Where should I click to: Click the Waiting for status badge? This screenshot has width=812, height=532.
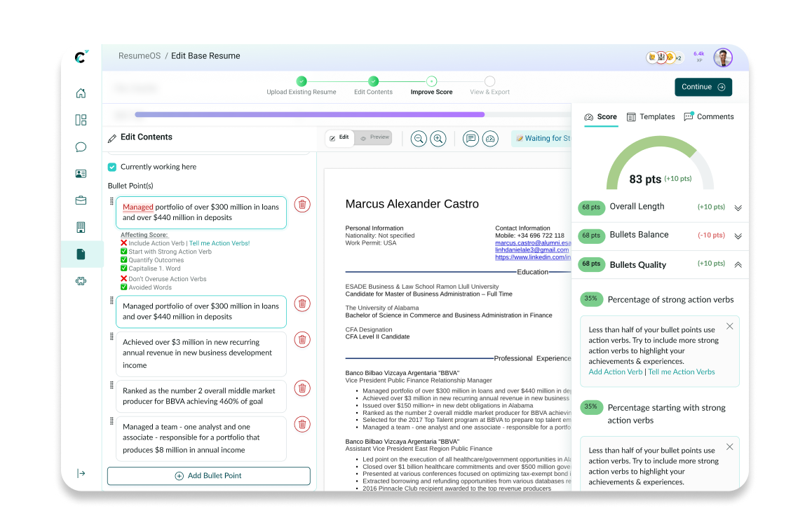tap(541, 139)
